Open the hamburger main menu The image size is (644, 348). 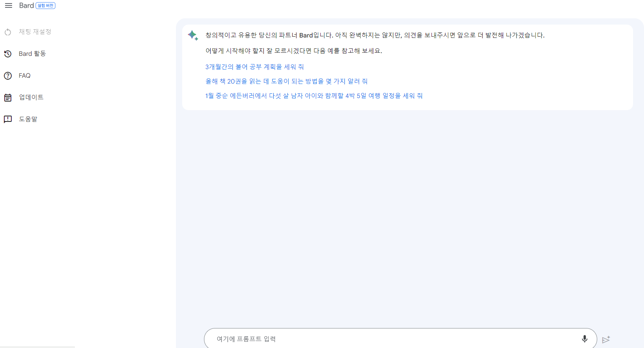[x=8, y=5]
